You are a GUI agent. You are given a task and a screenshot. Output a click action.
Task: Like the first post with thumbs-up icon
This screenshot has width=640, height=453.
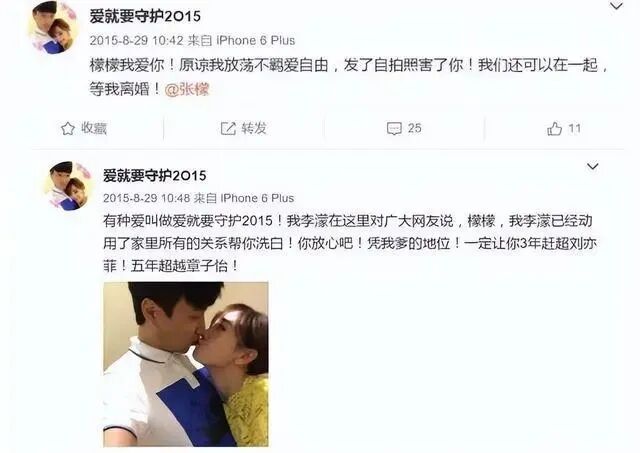coord(554,129)
